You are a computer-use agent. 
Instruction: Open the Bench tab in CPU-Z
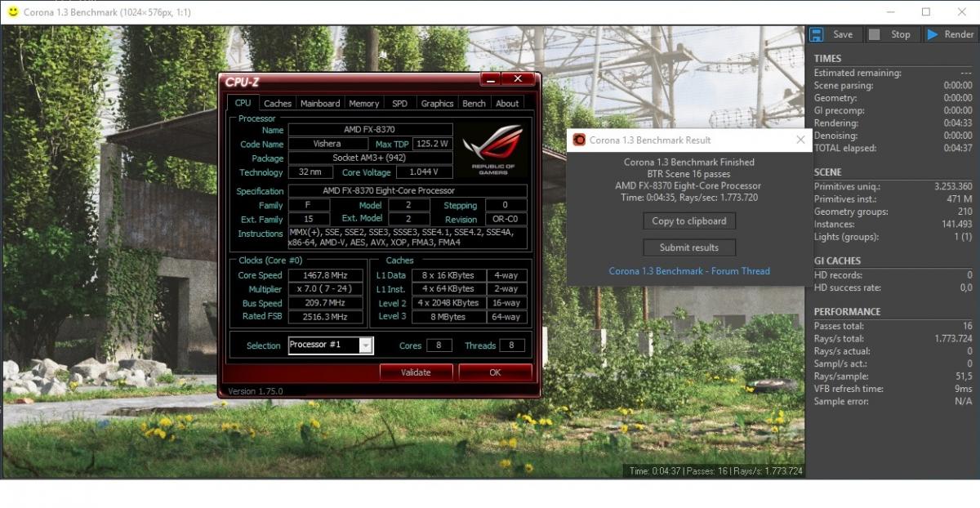(x=474, y=104)
